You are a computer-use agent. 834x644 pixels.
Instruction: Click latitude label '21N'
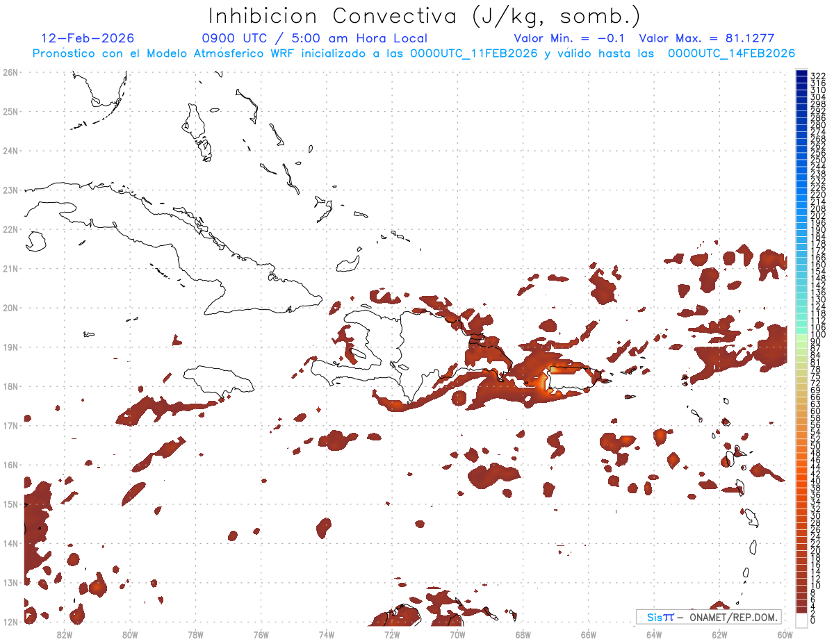coord(10,268)
